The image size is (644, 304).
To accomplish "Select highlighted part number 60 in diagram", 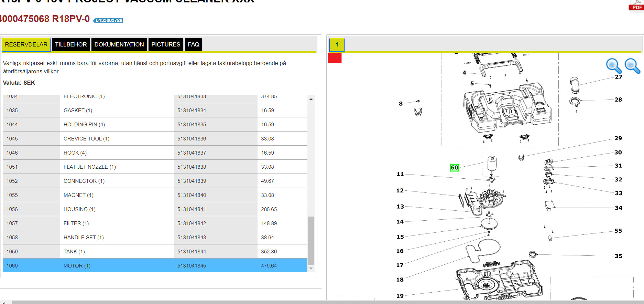I will pyautogui.click(x=454, y=168).
